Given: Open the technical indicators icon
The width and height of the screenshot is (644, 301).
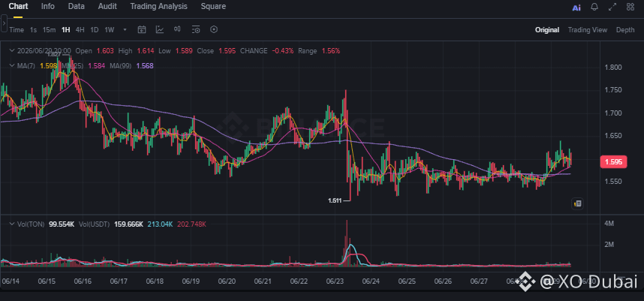Looking at the screenshot, I should coord(159,29).
